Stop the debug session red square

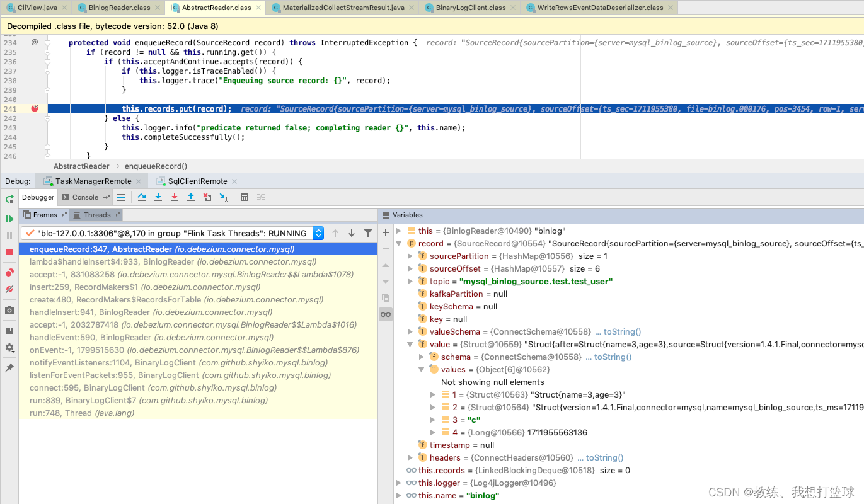click(9, 251)
